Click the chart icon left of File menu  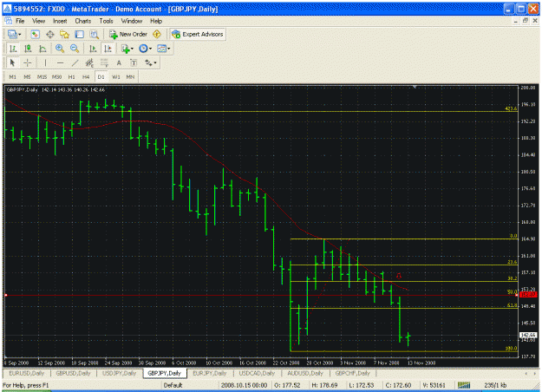9,21
